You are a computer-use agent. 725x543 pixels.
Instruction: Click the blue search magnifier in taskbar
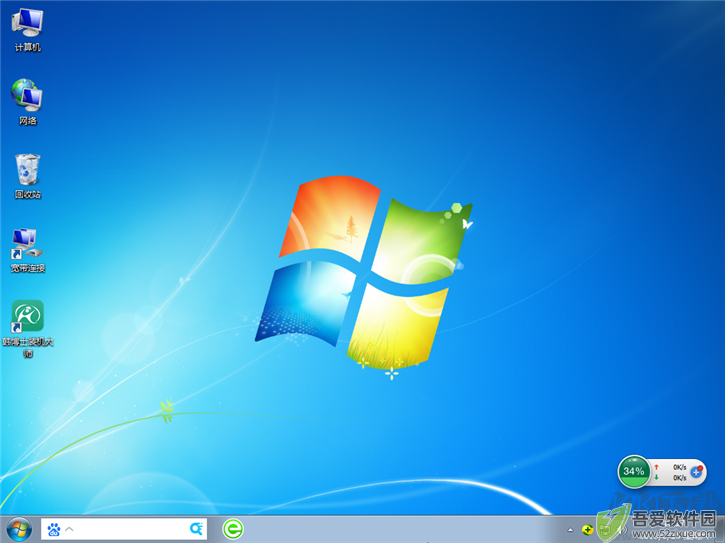[196, 529]
